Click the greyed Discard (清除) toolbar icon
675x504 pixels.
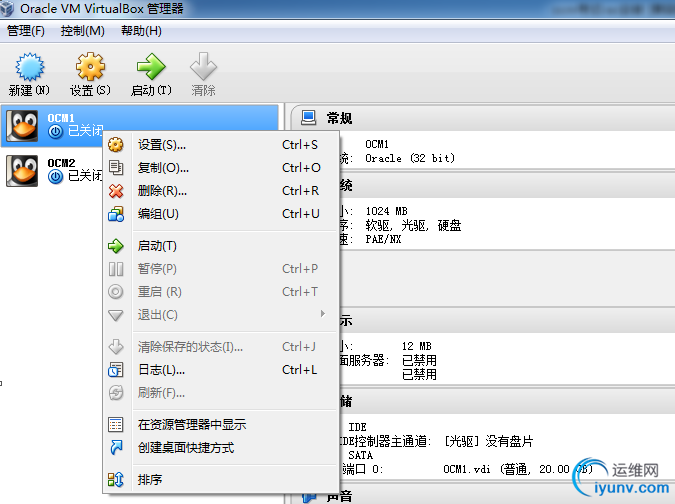coord(203,67)
